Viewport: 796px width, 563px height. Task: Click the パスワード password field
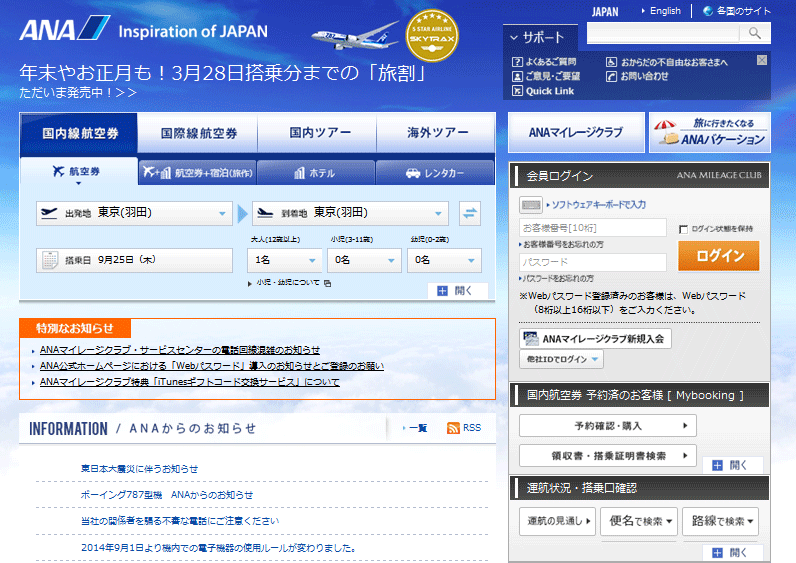coord(592,262)
